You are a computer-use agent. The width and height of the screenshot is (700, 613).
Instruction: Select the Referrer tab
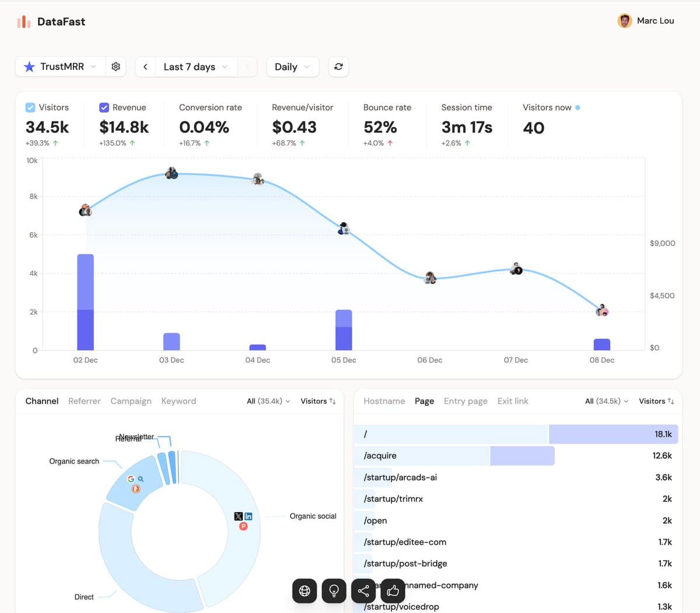(85, 401)
